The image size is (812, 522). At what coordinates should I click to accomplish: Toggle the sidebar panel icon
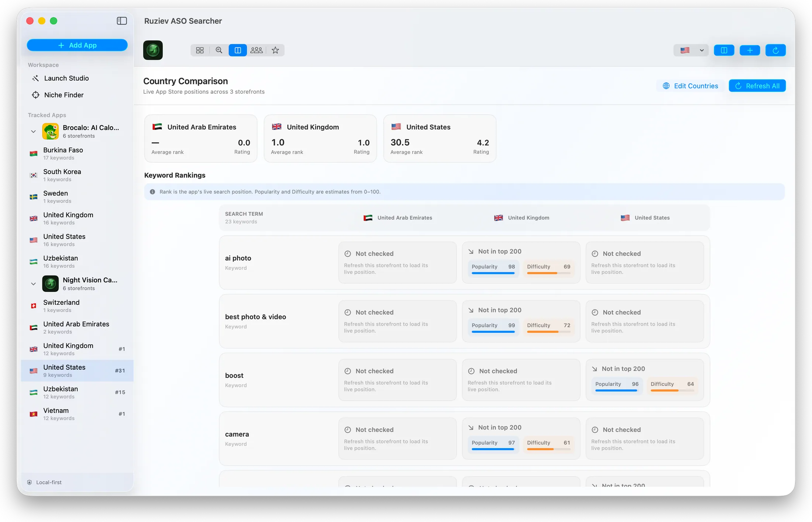pos(122,21)
